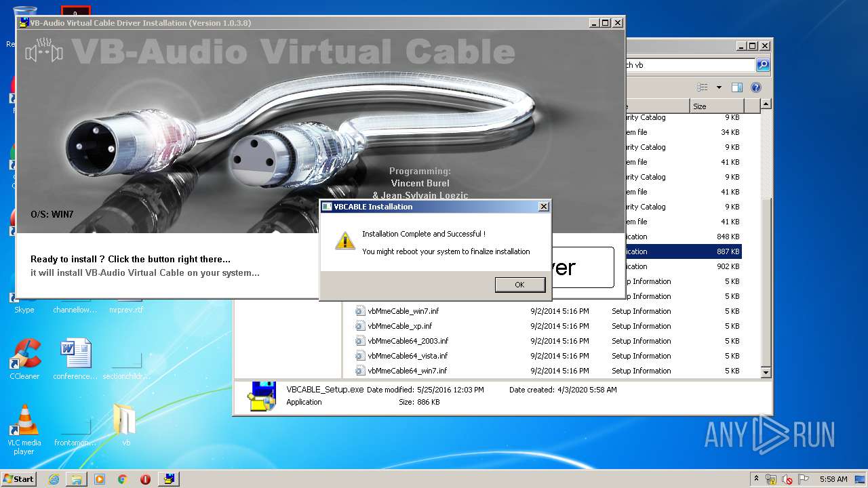
Task: Click the VBCABLE_Setup.exe details pane icon
Action: (261, 396)
